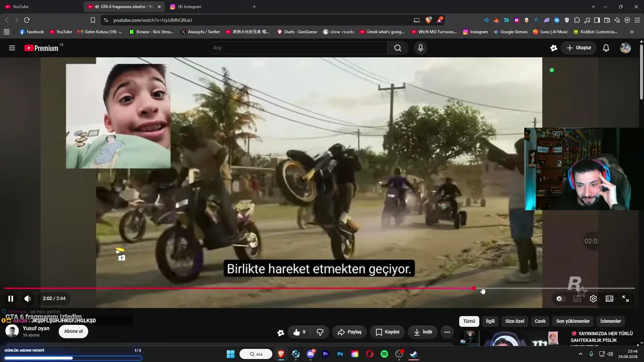Switch to theater mode view

609,299
